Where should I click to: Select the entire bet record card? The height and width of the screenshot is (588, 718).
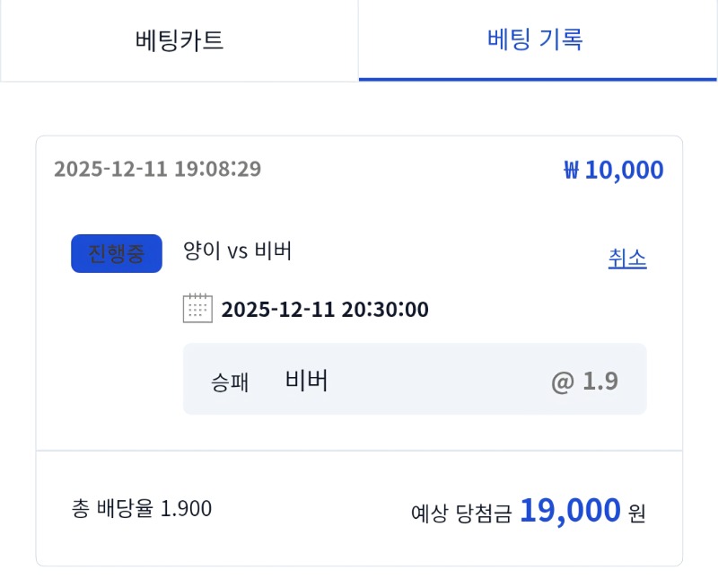pyautogui.click(x=359, y=350)
